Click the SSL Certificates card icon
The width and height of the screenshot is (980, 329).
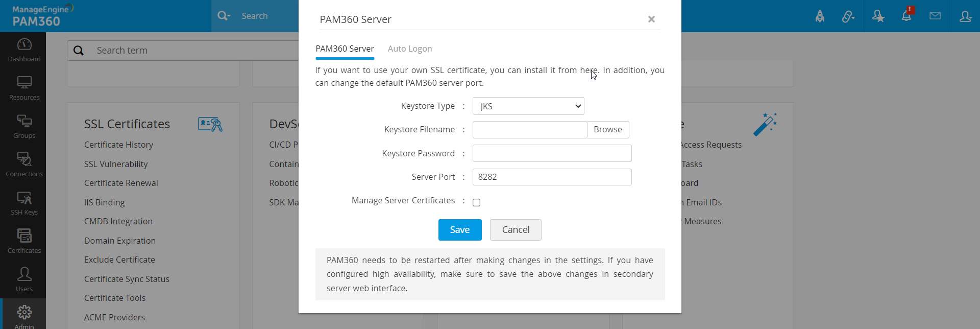[x=210, y=124]
